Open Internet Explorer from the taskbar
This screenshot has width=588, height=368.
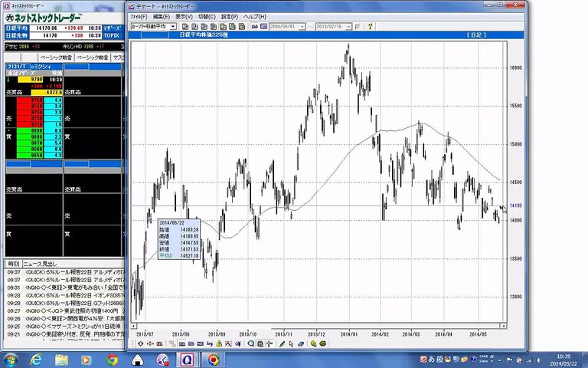(x=37, y=360)
